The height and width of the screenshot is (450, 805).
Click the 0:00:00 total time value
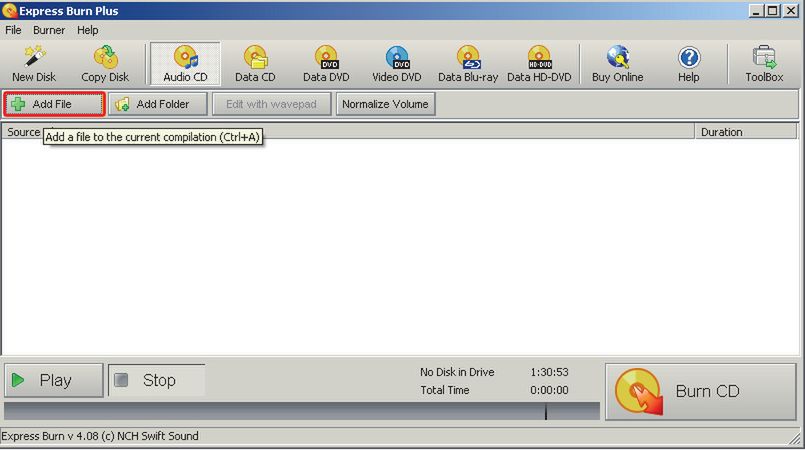click(x=549, y=390)
